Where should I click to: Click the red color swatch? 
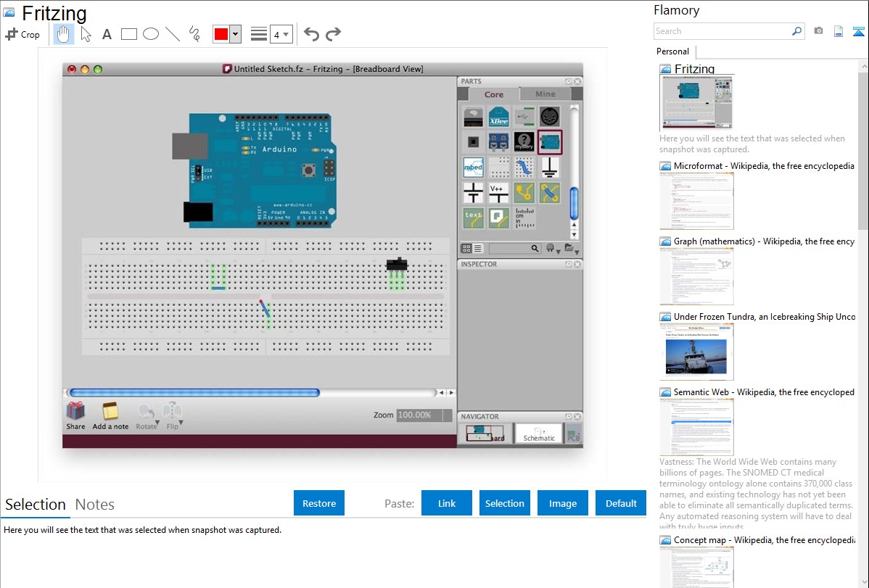[x=221, y=34]
